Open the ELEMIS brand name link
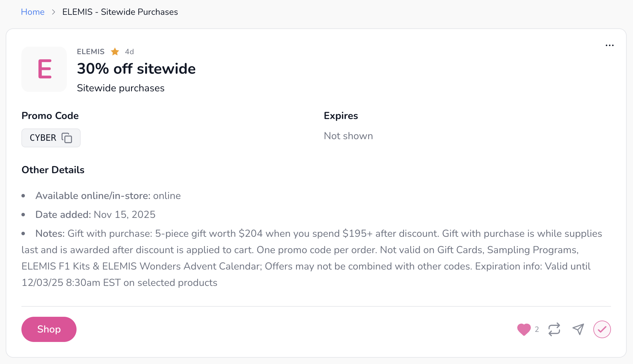Viewport: 633px width, 364px height. [90, 52]
